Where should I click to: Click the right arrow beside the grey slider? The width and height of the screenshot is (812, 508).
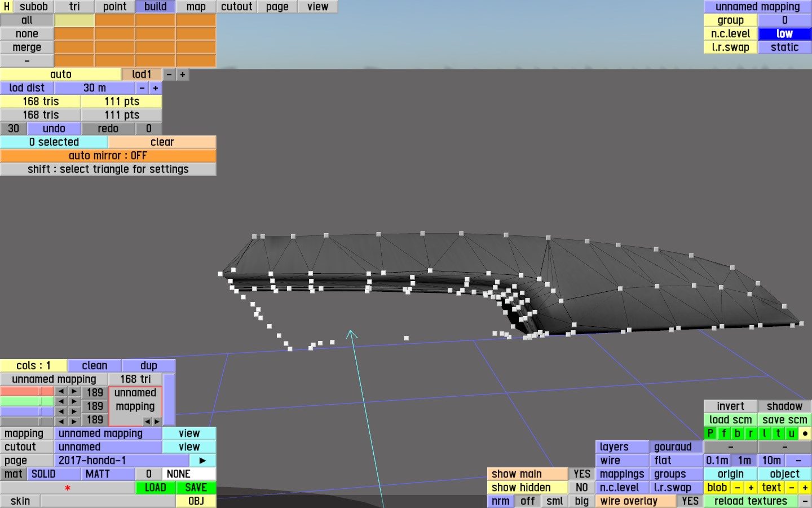[74, 422]
